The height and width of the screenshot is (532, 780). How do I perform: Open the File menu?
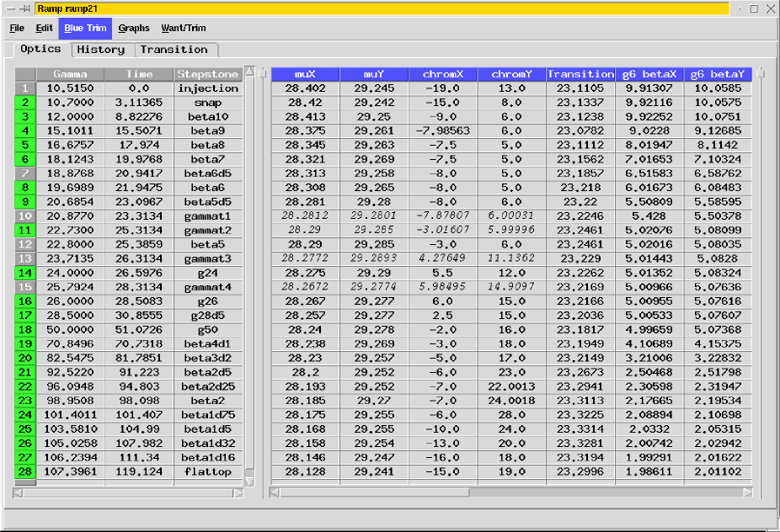tap(17, 29)
